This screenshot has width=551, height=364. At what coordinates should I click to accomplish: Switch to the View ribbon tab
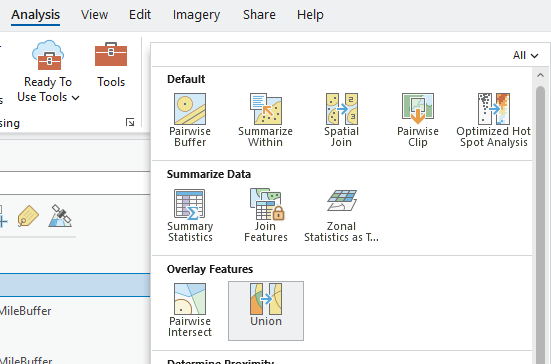click(95, 15)
